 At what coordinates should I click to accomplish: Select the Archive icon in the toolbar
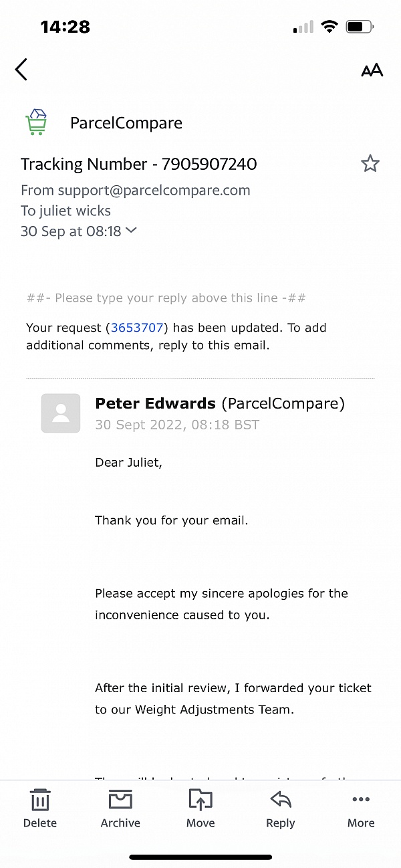120,800
